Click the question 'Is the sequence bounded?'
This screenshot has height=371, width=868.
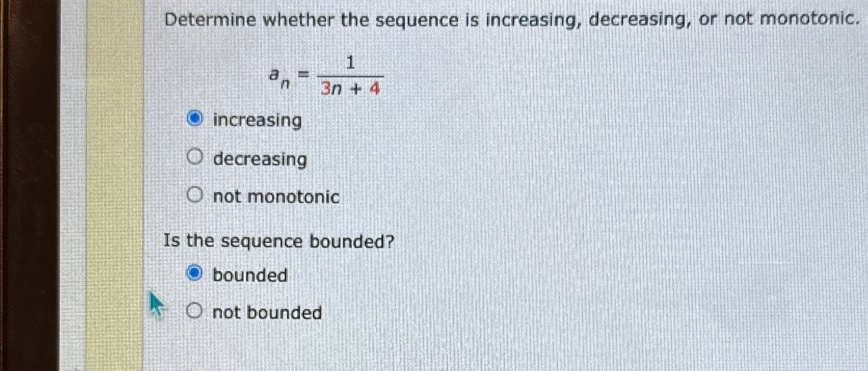point(278,241)
